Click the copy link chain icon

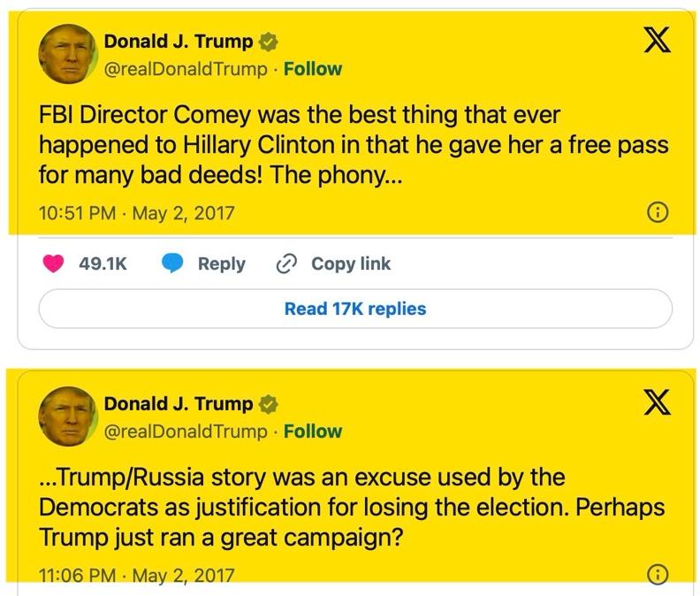coord(285,264)
